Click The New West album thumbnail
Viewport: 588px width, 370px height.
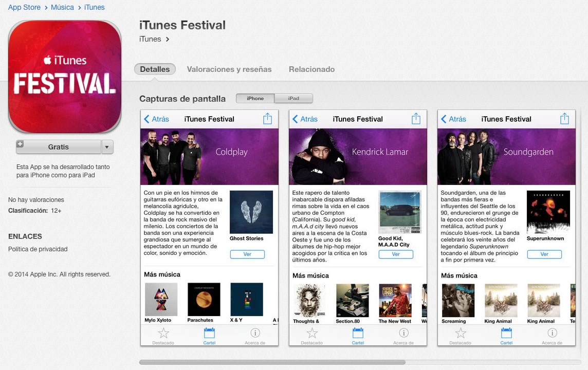pyautogui.click(x=395, y=301)
